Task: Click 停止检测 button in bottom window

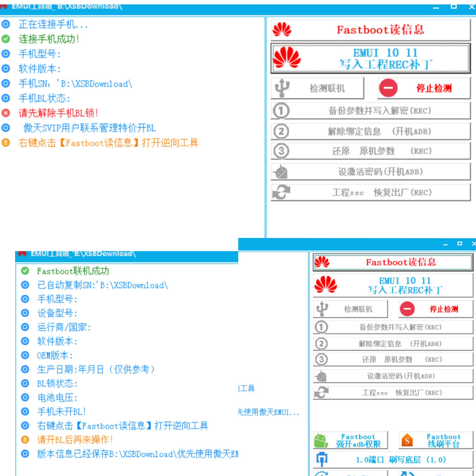Action: click(x=436, y=309)
